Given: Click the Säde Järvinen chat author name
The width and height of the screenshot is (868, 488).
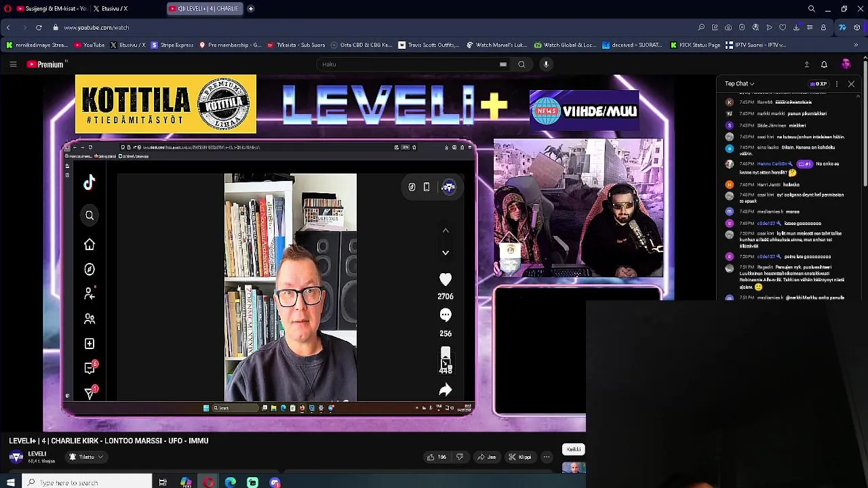Looking at the screenshot, I should (771, 125).
